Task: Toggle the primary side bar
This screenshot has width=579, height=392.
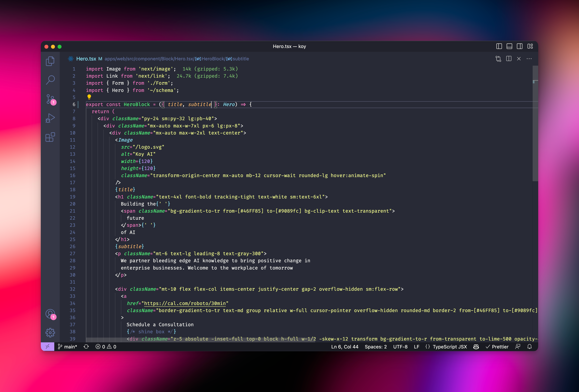Action: pyautogui.click(x=499, y=46)
